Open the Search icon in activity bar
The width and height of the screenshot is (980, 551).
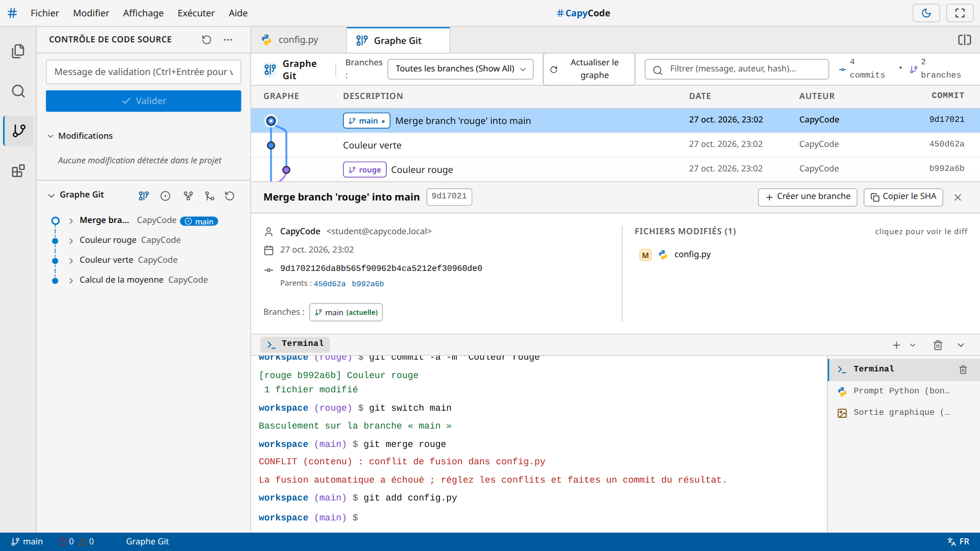[x=18, y=91]
